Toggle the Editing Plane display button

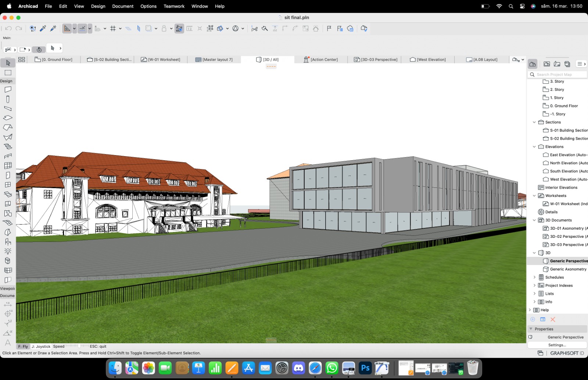[x=128, y=28]
